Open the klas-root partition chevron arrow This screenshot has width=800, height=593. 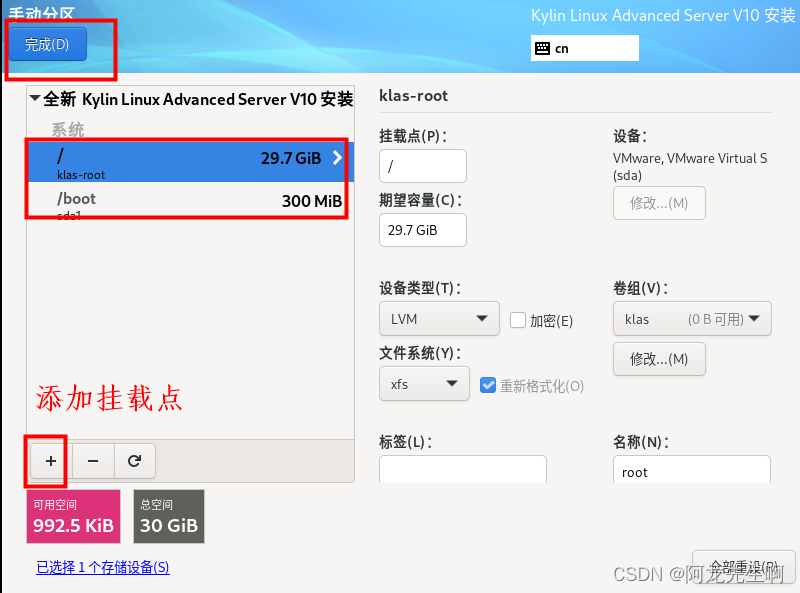point(337,157)
